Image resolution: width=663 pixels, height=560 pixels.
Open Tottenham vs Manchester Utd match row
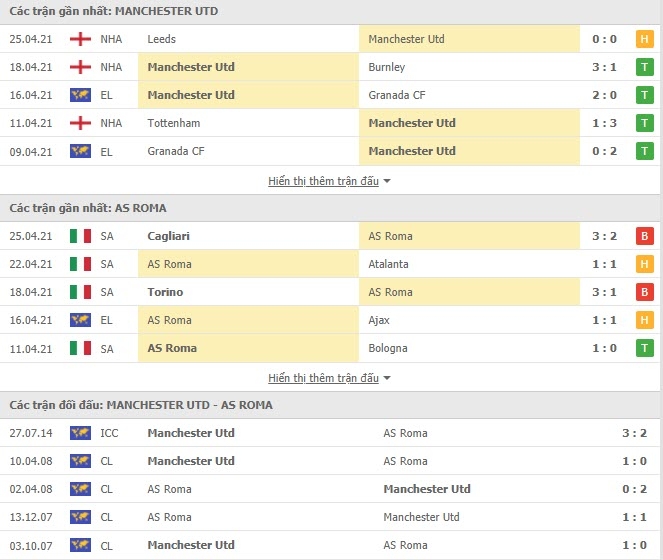[330, 123]
